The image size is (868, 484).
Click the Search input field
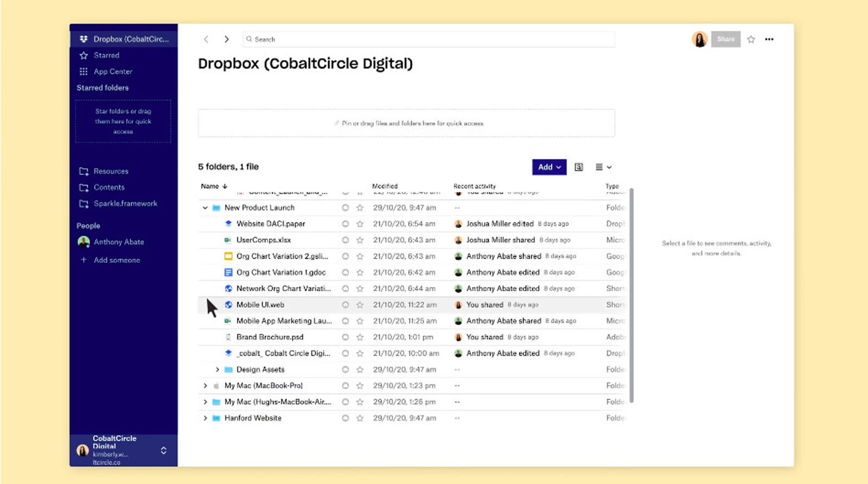tap(429, 39)
